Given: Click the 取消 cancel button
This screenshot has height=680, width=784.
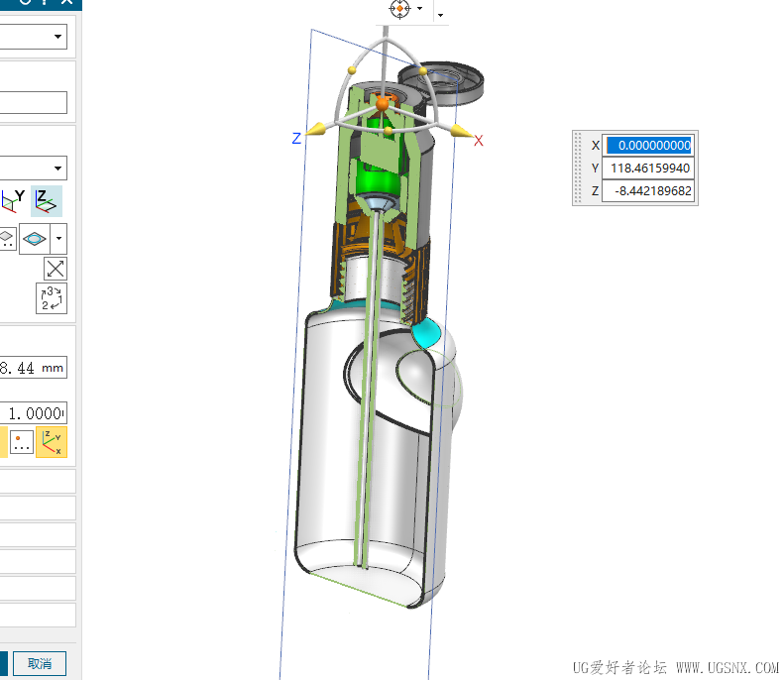Looking at the screenshot, I should coord(40,663).
